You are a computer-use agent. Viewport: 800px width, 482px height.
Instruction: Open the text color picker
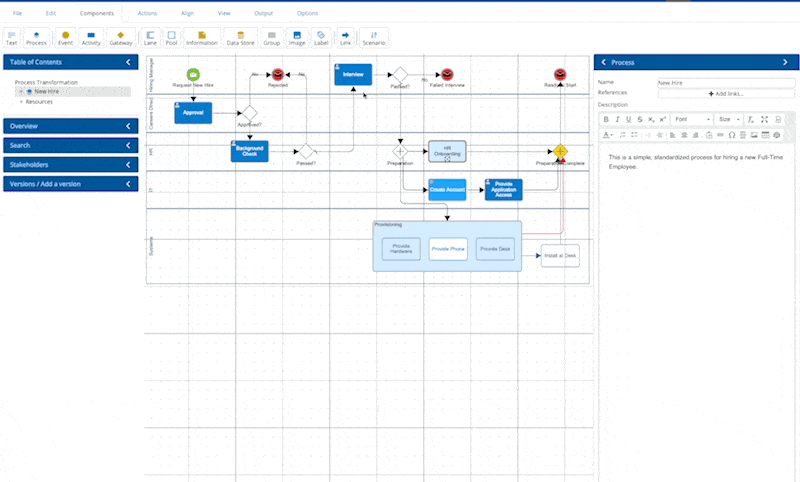click(x=606, y=134)
